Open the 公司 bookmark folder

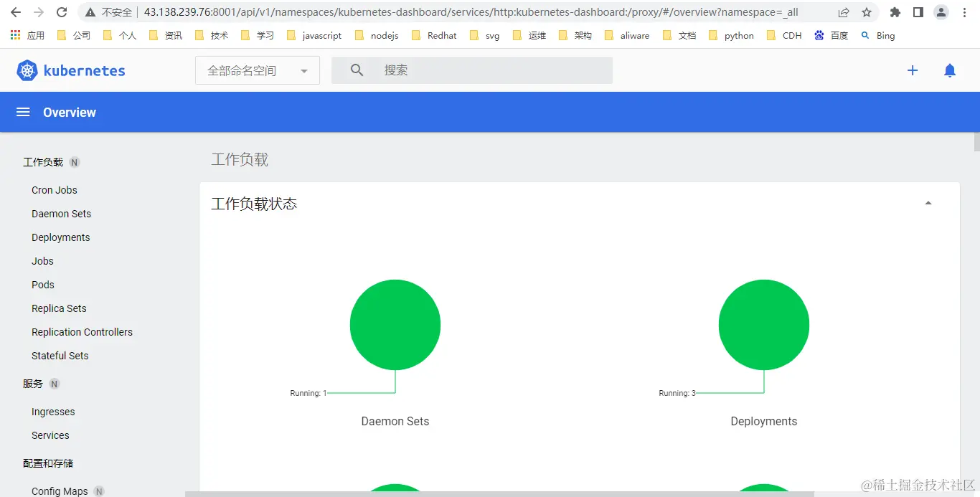74,35
